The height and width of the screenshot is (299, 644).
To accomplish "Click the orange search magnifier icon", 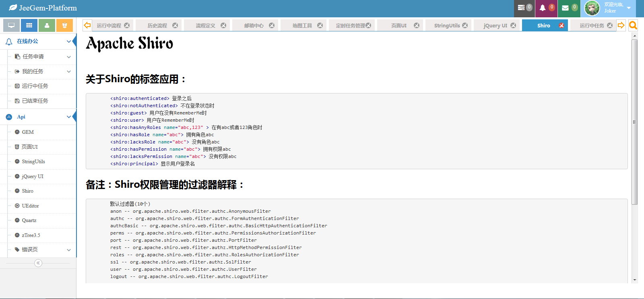I will click(633, 25).
